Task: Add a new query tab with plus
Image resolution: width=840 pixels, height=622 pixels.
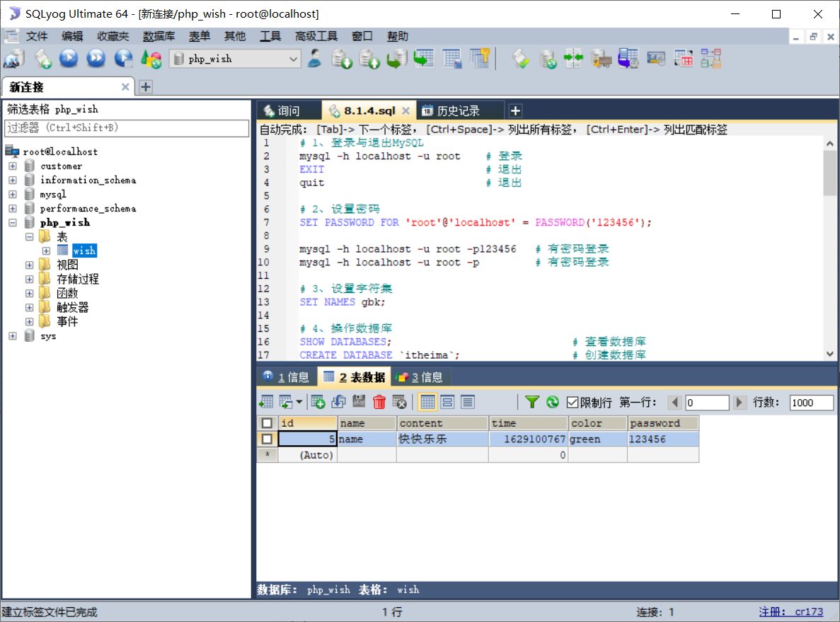Action: click(x=515, y=111)
